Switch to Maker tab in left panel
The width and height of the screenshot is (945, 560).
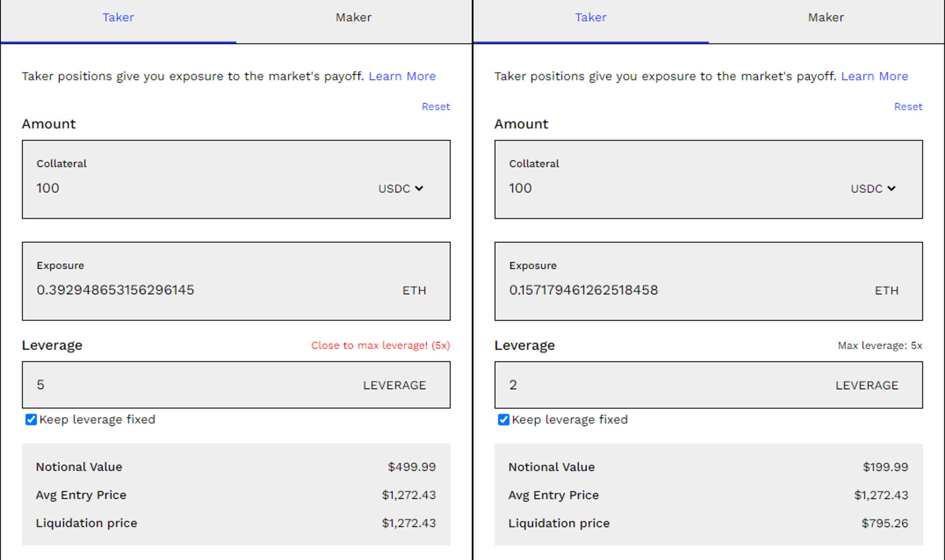point(354,18)
